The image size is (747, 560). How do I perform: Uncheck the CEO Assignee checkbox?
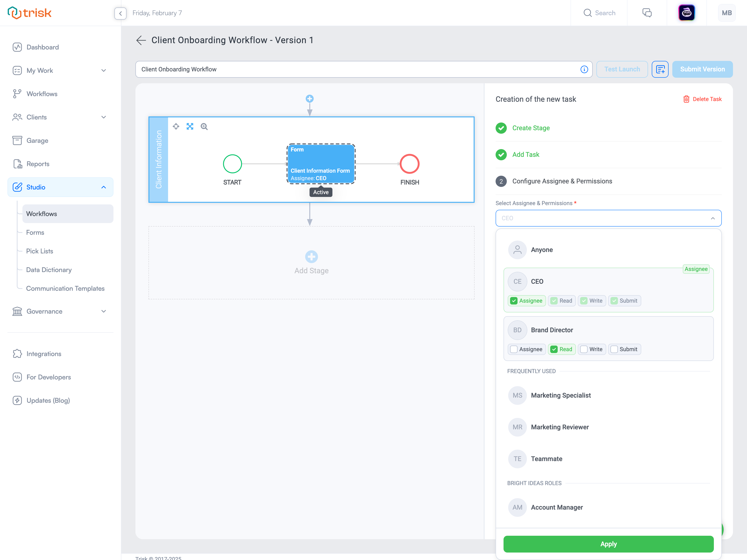(x=514, y=301)
